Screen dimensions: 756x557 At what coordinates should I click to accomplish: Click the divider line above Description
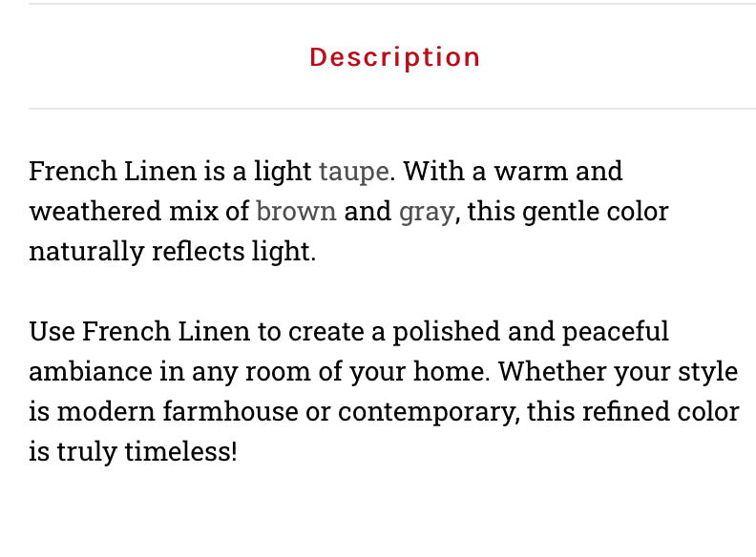point(392,4)
